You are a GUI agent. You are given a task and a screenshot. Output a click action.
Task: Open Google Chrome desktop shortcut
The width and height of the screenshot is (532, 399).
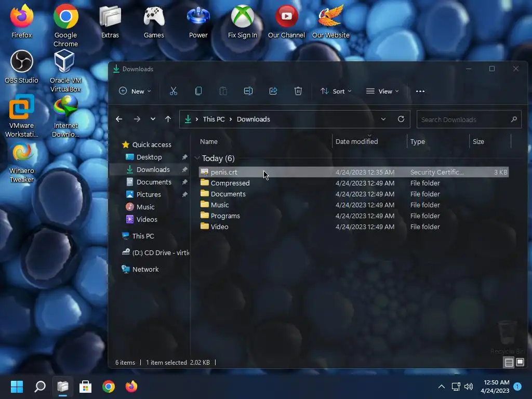[x=65, y=26]
